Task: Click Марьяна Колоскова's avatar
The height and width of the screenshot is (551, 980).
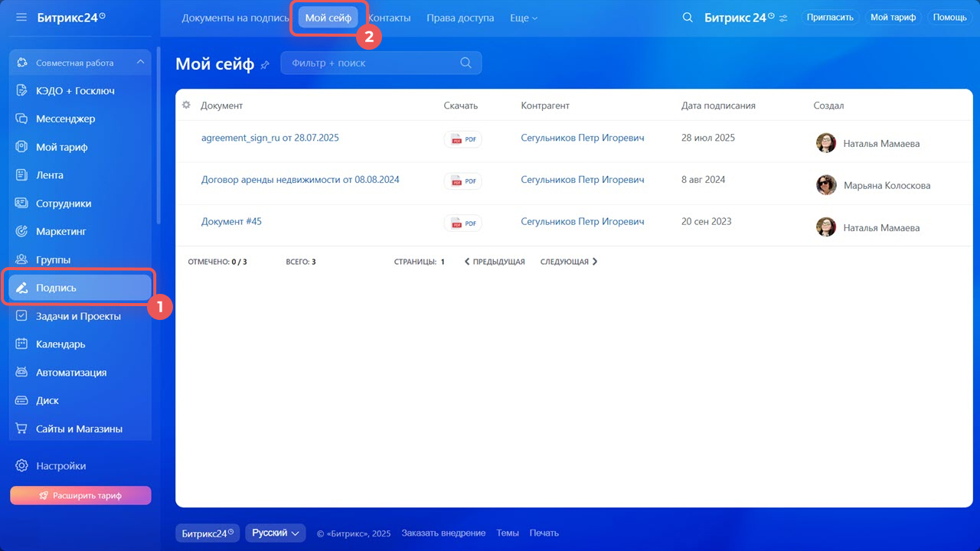Action: pos(826,185)
